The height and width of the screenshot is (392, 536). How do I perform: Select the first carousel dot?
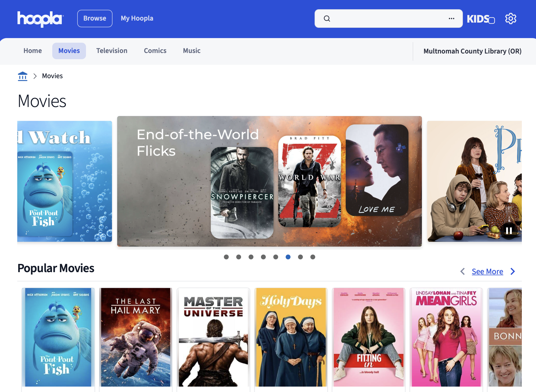coord(226,257)
